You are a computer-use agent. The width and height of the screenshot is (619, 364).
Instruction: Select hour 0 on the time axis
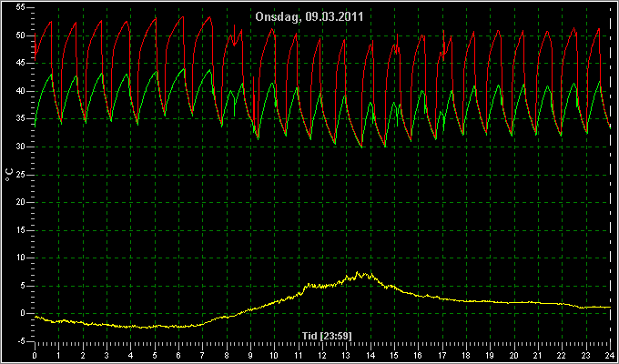pyautogui.click(x=35, y=355)
